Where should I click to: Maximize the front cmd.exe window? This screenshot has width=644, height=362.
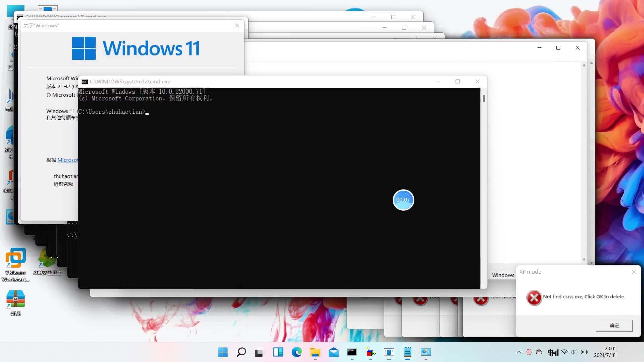[x=458, y=81]
